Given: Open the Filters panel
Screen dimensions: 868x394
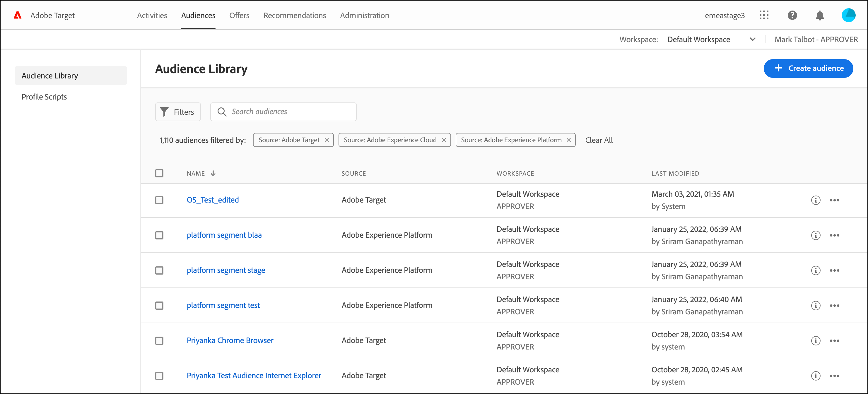Looking at the screenshot, I should pos(178,112).
